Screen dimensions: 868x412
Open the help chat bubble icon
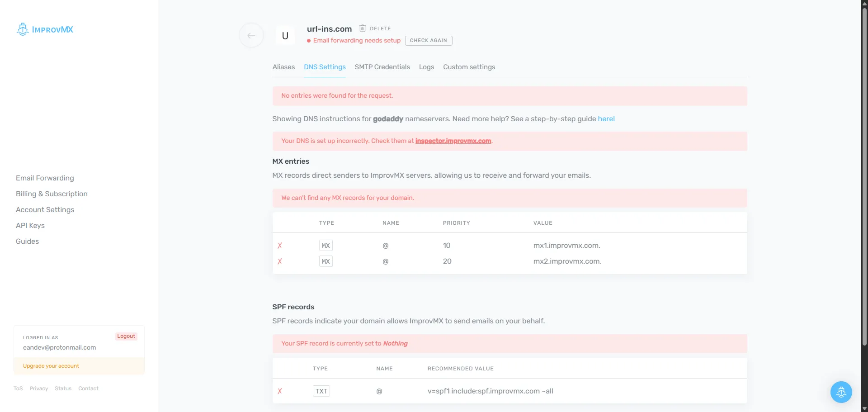point(841,392)
